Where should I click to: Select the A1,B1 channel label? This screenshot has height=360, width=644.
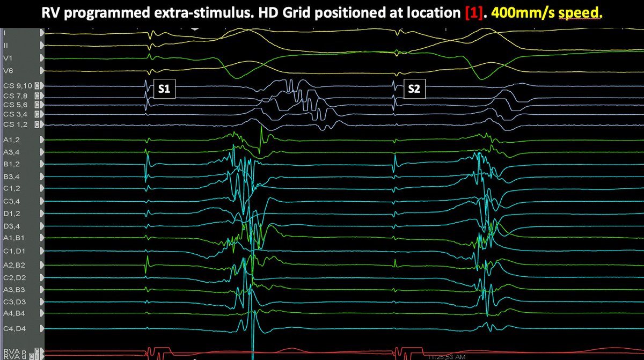point(14,238)
